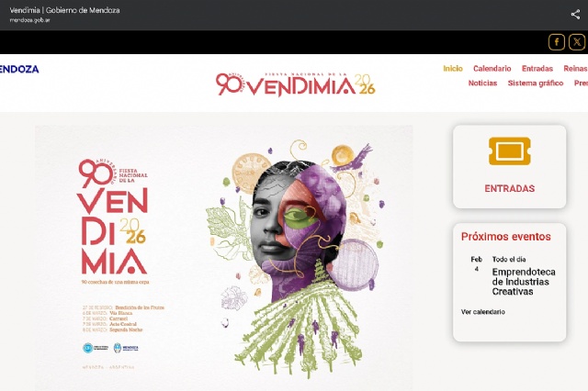This screenshot has height=391, width=588.
Task: Open the Sistema gráfico menu item
Action: [536, 84]
